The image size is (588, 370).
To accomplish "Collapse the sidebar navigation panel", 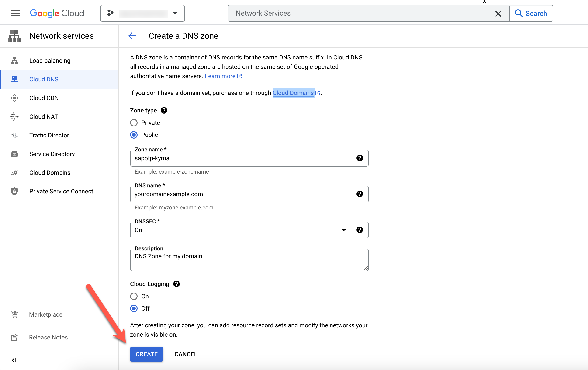I will tap(14, 360).
